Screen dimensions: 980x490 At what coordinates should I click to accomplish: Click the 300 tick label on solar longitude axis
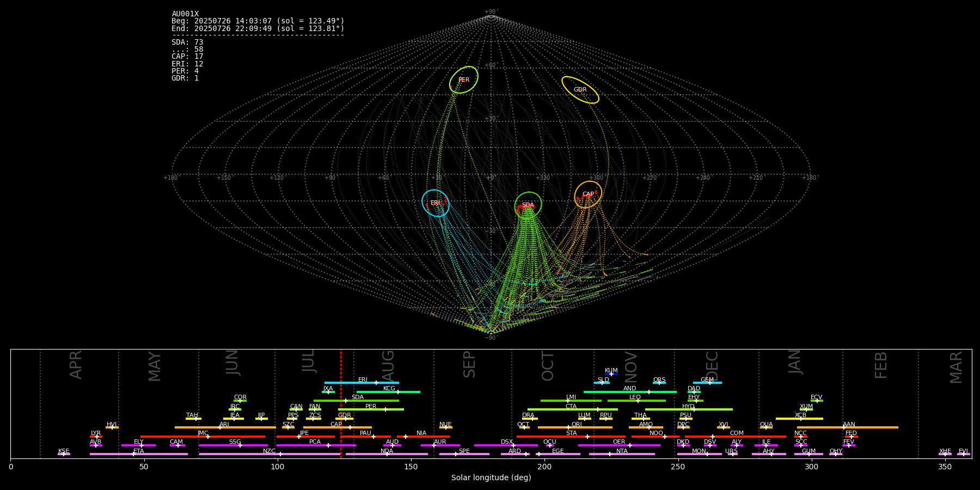coord(811,467)
